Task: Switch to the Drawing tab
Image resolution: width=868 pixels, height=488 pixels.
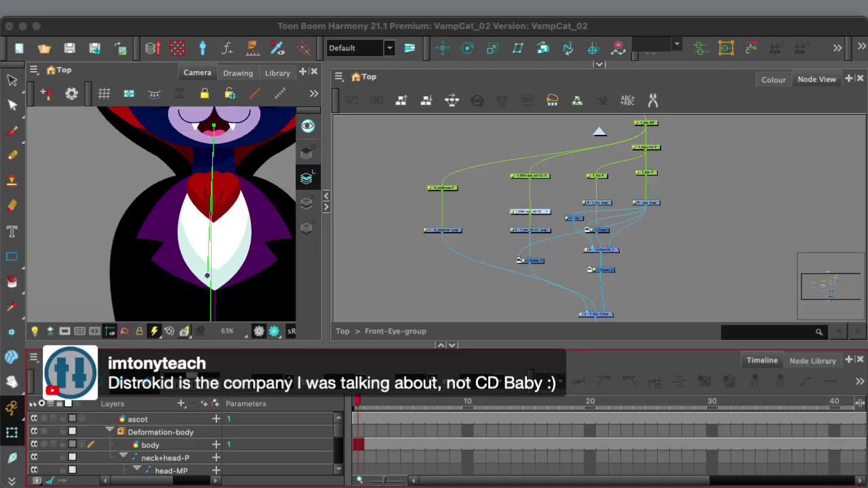Action: (x=238, y=73)
